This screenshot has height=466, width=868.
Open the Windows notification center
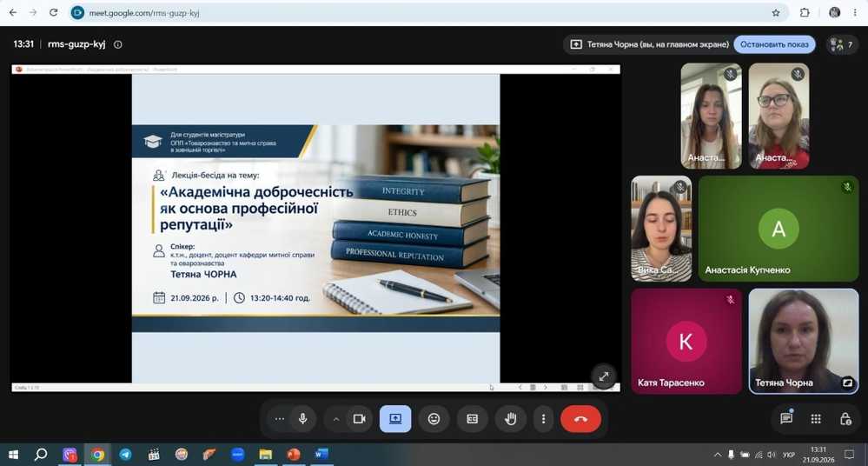coord(849,455)
